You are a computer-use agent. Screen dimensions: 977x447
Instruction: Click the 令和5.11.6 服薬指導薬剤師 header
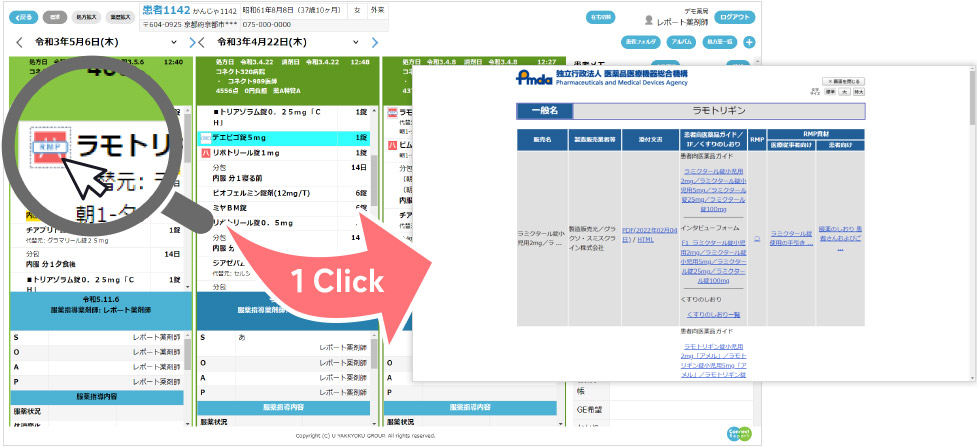pyautogui.click(x=100, y=309)
